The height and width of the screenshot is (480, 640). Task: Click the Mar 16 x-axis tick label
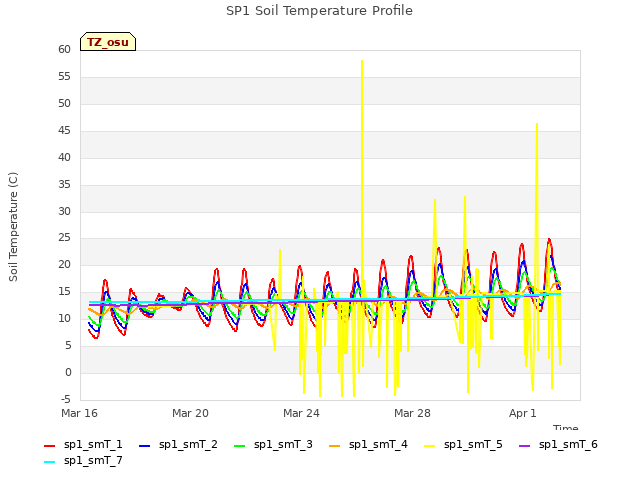(x=80, y=413)
